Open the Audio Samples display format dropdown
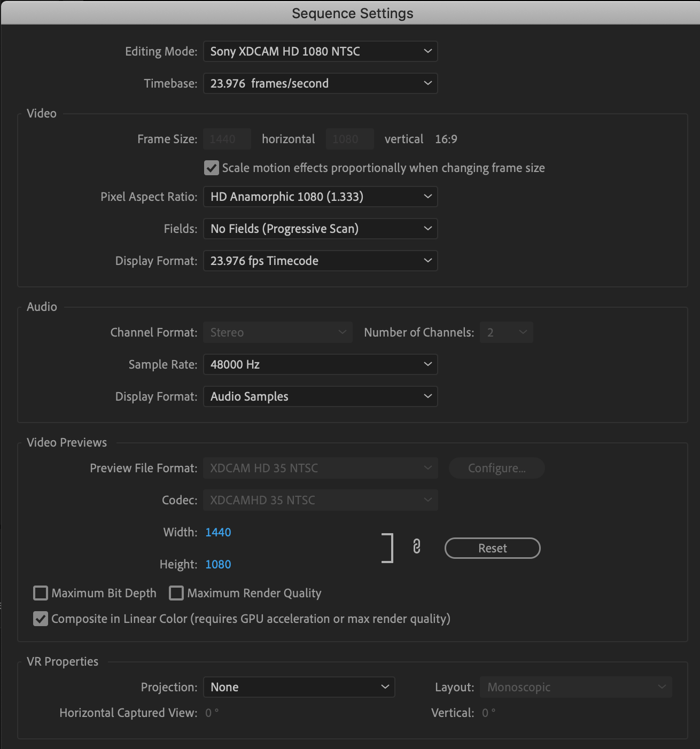700x749 pixels. [320, 397]
